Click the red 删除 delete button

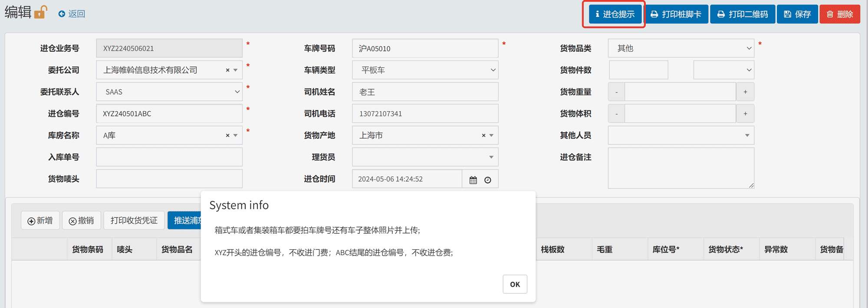(840, 14)
